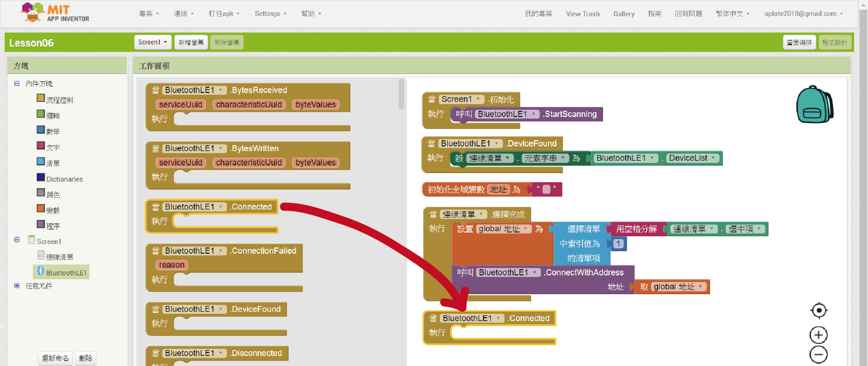Screen dimensions: 868x366
Task: Select the 流程控制 mustard color block category
Action: [x=59, y=100]
